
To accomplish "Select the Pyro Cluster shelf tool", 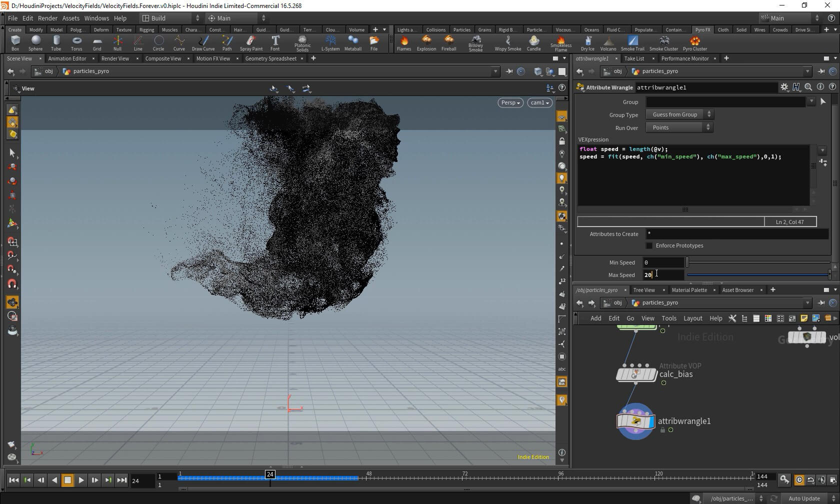I will point(694,42).
